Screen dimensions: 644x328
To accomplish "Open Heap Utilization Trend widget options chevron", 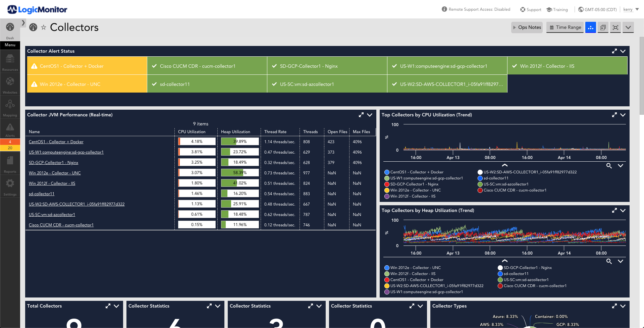I will pos(623,210).
